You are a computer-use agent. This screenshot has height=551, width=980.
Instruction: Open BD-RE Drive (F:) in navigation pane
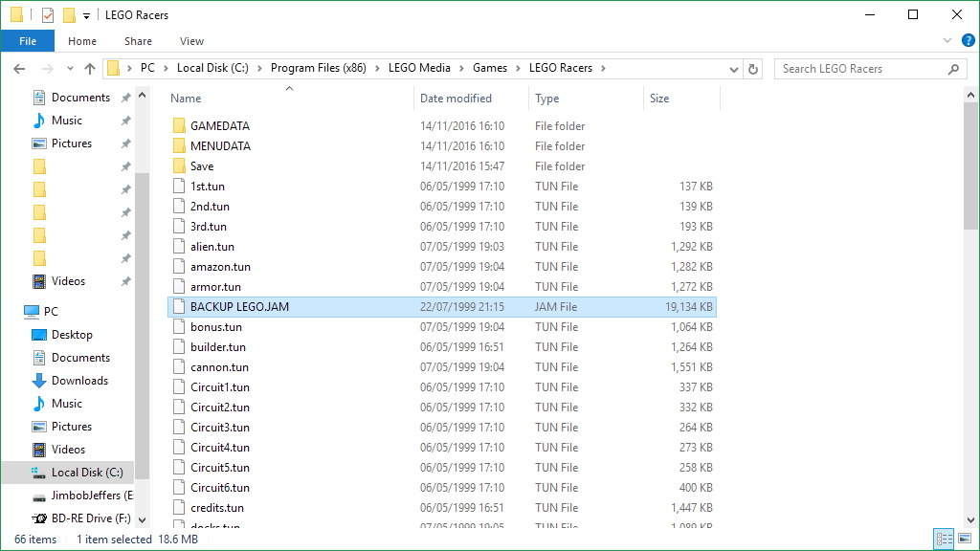(x=81, y=518)
